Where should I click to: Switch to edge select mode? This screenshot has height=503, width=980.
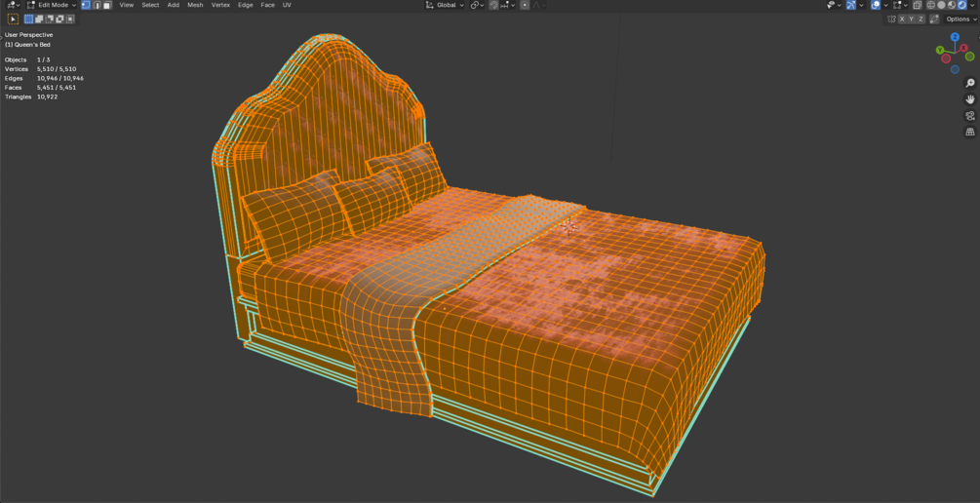click(x=97, y=5)
